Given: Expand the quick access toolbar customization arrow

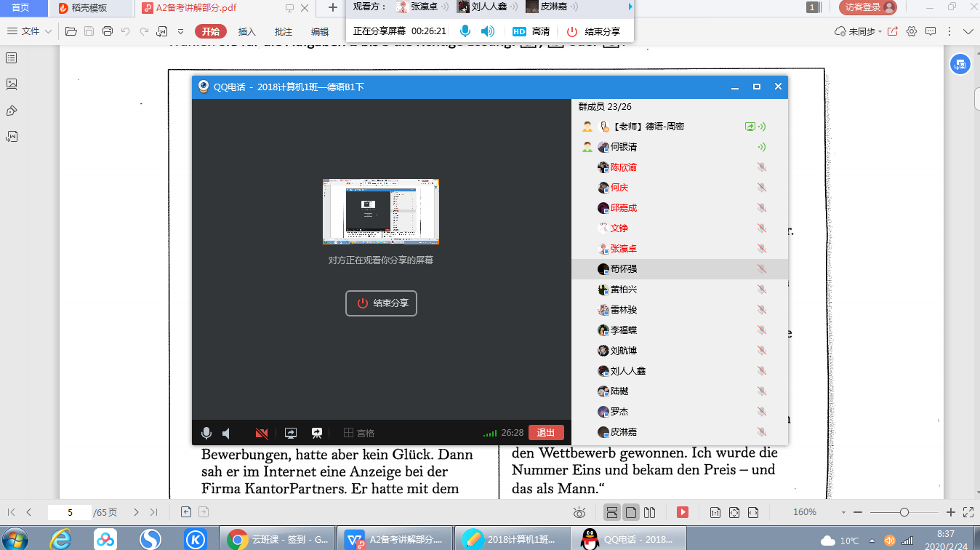Looking at the screenshot, I should [179, 31].
